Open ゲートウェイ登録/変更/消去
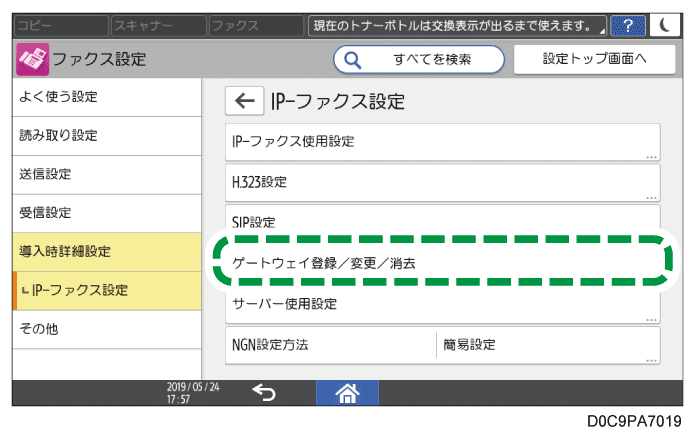The height and width of the screenshot is (435, 691). (442, 263)
